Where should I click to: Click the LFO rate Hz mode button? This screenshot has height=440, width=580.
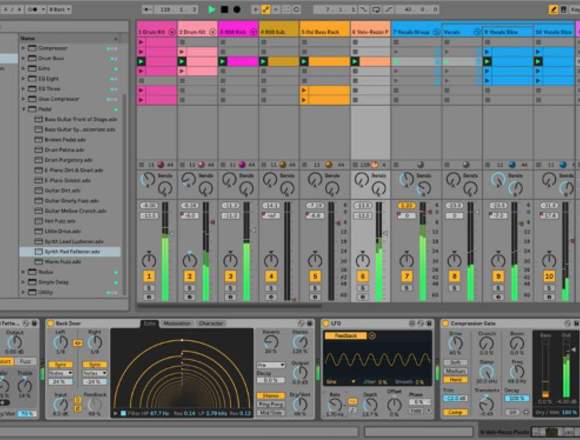[x=353, y=402]
